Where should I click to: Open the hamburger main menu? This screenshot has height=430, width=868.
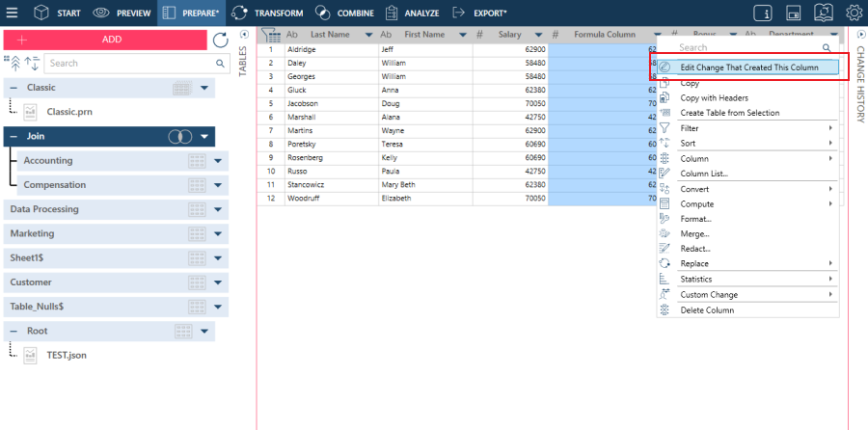point(13,13)
